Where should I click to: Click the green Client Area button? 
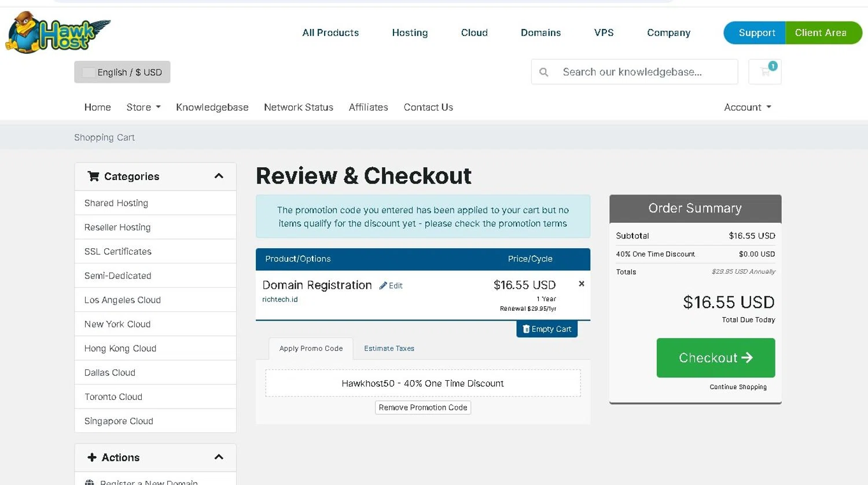pos(823,32)
